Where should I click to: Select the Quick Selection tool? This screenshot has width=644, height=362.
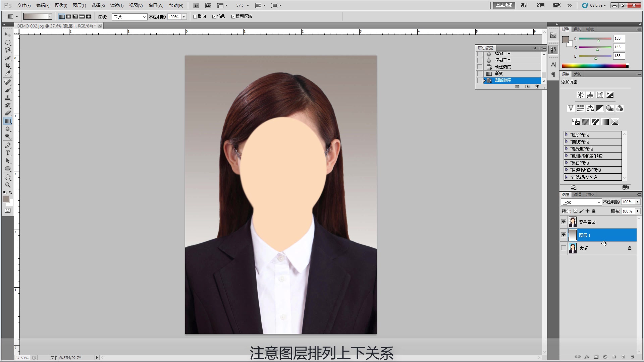(8, 58)
